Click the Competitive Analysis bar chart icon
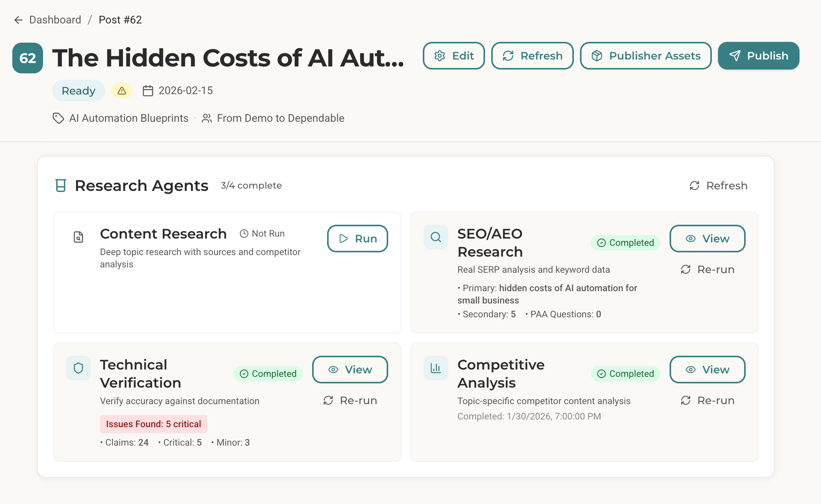The width and height of the screenshot is (821, 504). click(x=435, y=368)
